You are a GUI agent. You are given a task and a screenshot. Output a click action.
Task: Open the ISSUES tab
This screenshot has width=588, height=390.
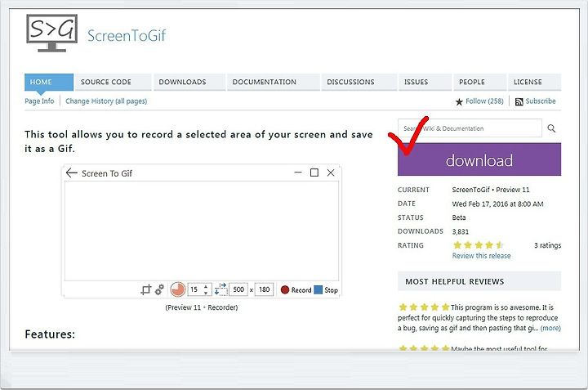click(x=425, y=82)
